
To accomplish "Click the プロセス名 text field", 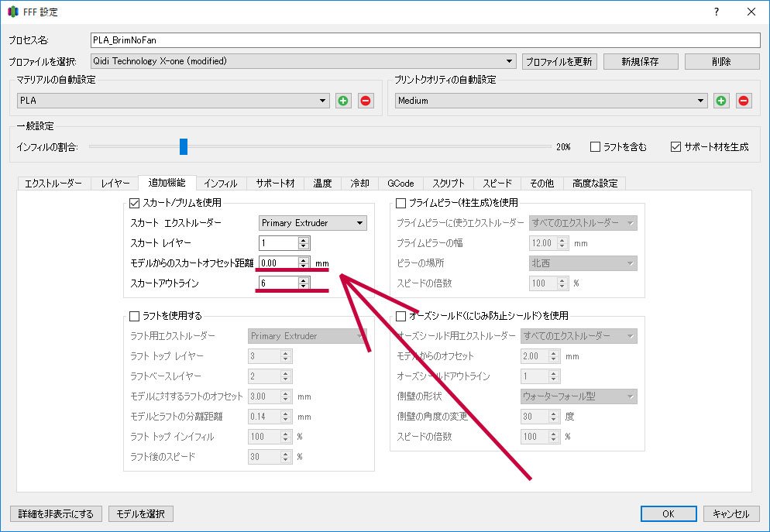I will pos(426,39).
